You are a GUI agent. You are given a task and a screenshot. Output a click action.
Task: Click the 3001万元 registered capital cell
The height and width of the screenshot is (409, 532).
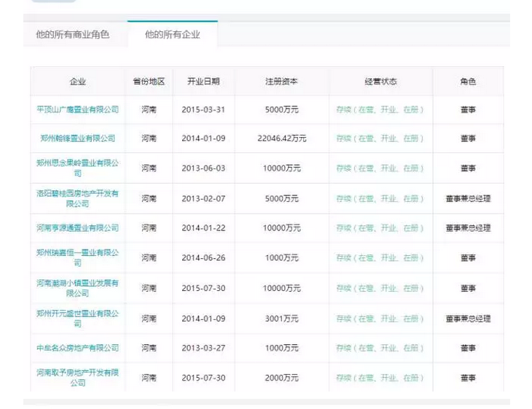point(281,319)
